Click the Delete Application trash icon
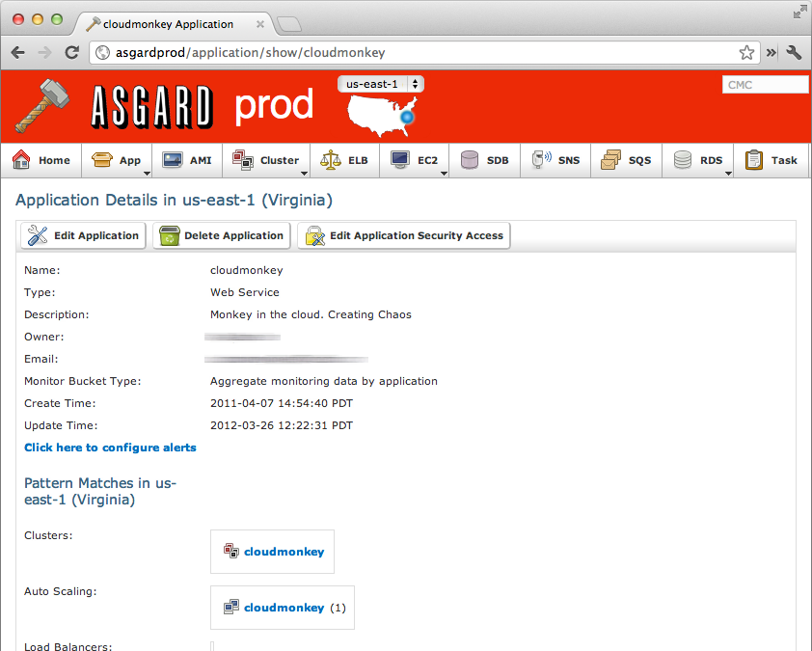This screenshot has width=812, height=651. [x=170, y=235]
